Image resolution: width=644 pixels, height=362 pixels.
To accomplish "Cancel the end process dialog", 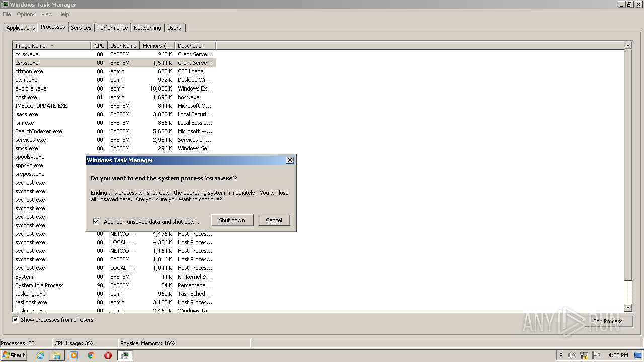I will (x=274, y=220).
